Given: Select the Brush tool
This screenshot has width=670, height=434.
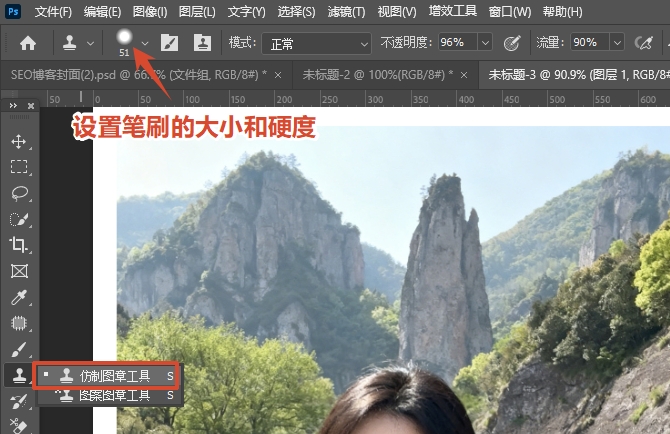Looking at the screenshot, I should pyautogui.click(x=19, y=349).
